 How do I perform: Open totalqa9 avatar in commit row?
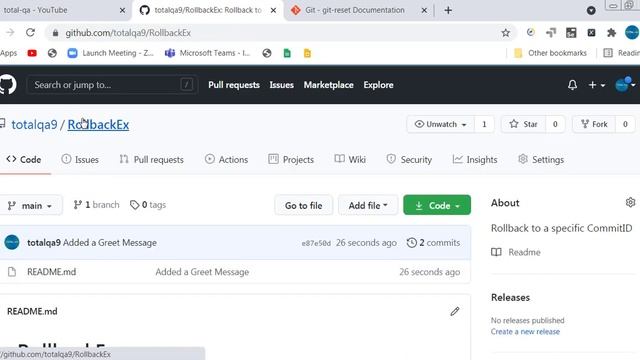point(12,242)
